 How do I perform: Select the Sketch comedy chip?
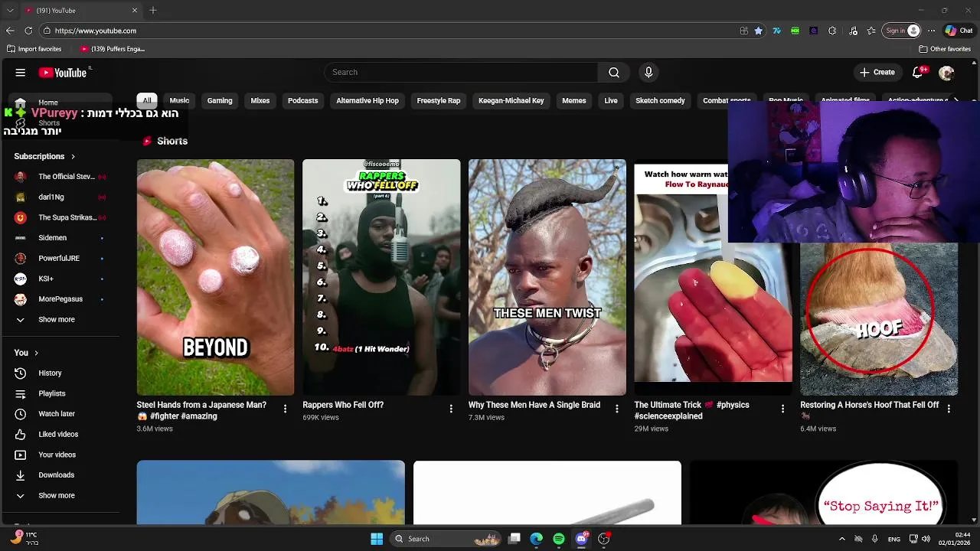coord(660,101)
